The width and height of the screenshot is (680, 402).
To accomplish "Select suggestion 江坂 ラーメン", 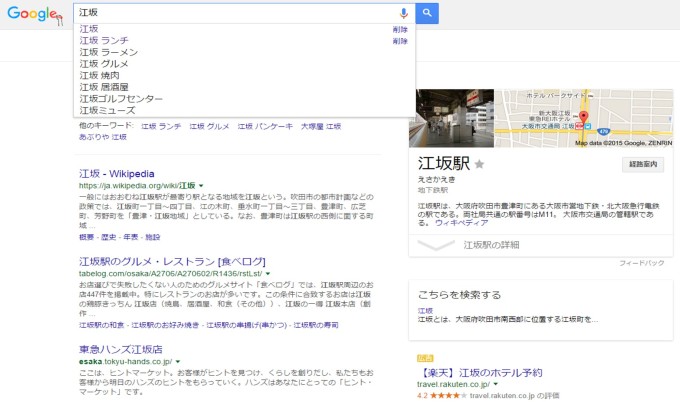I will coord(108,52).
